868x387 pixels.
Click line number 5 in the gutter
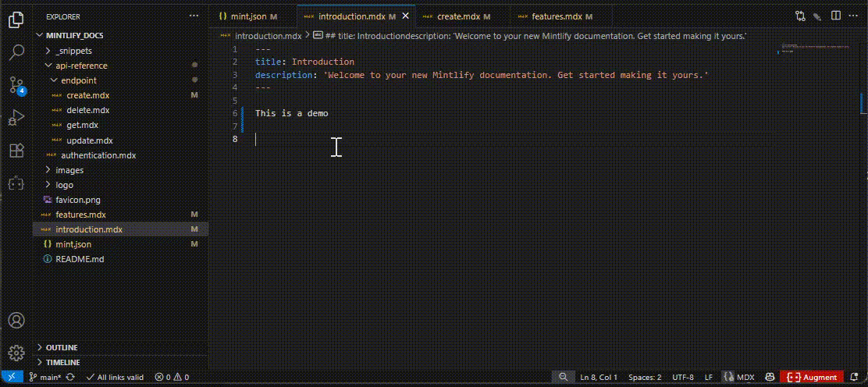point(235,100)
